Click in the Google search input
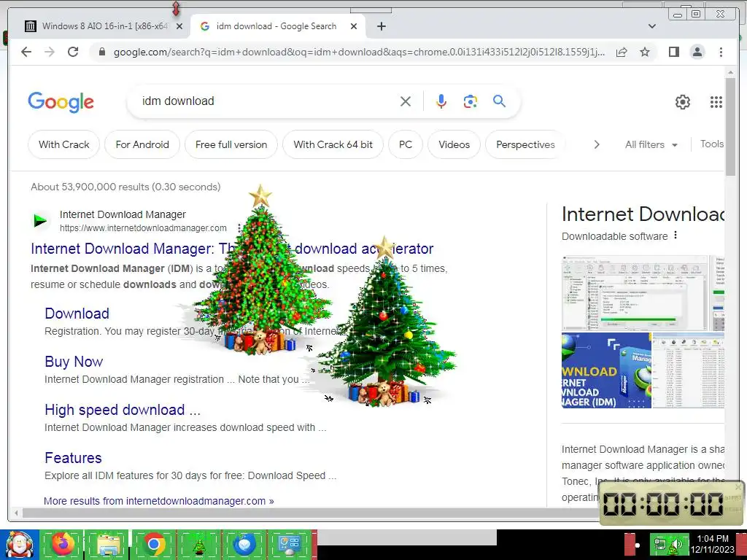The width and height of the screenshot is (747, 560). pos(267,101)
